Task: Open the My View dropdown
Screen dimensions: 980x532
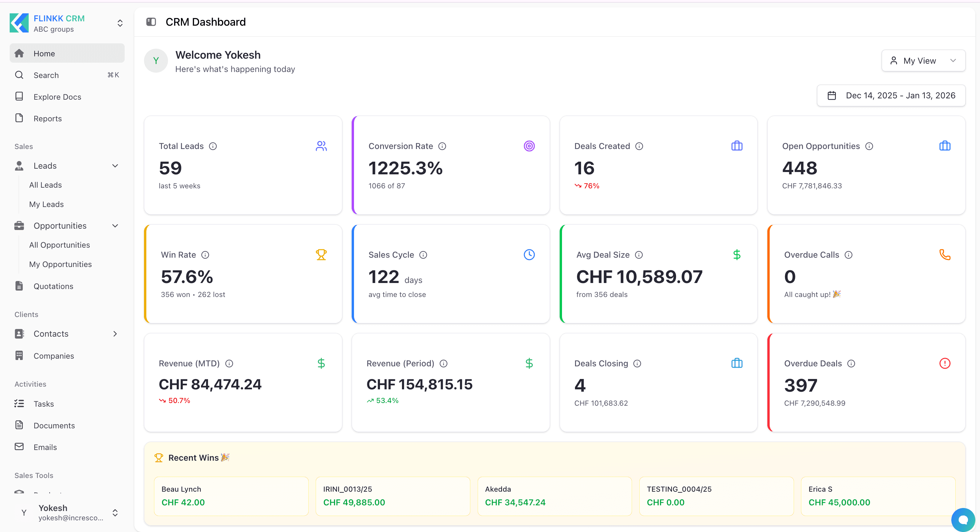Action: click(x=923, y=61)
